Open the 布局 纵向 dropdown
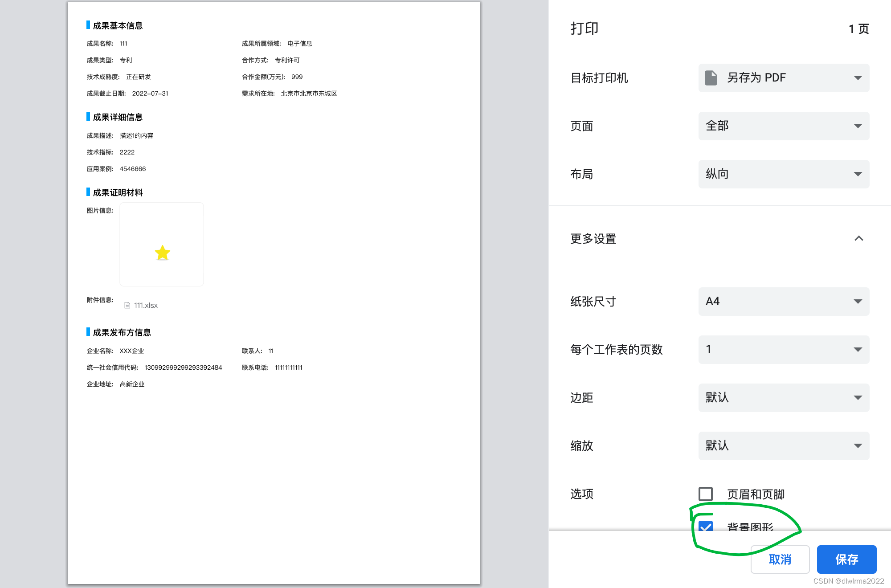This screenshot has width=891, height=588. [784, 174]
